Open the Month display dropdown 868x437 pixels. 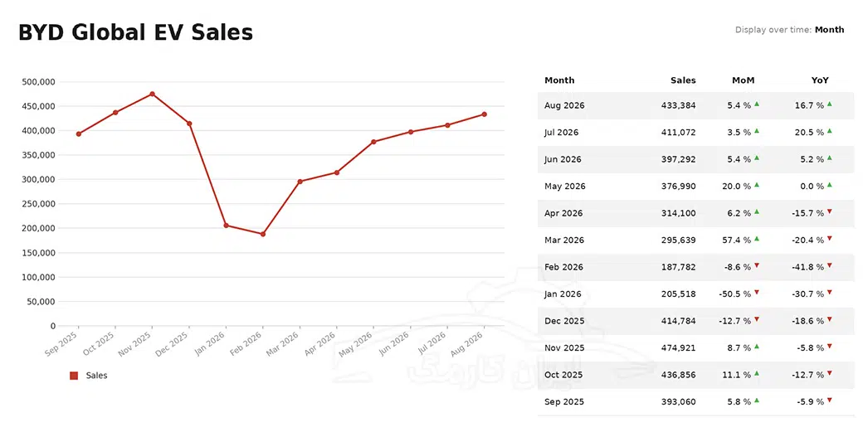pyautogui.click(x=829, y=30)
